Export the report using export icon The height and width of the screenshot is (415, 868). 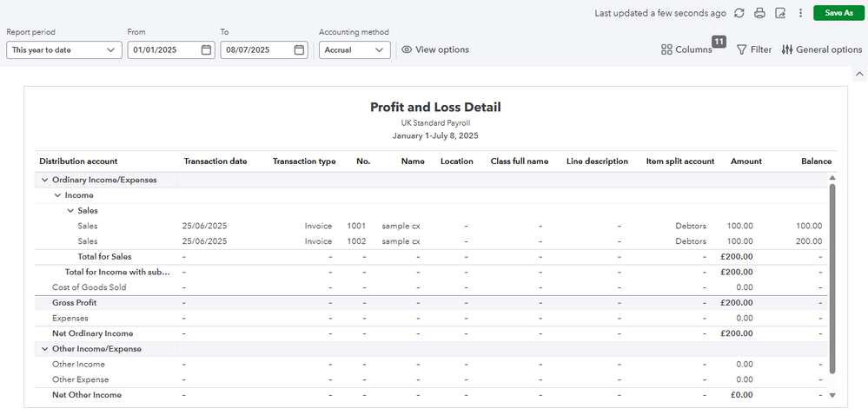click(780, 13)
